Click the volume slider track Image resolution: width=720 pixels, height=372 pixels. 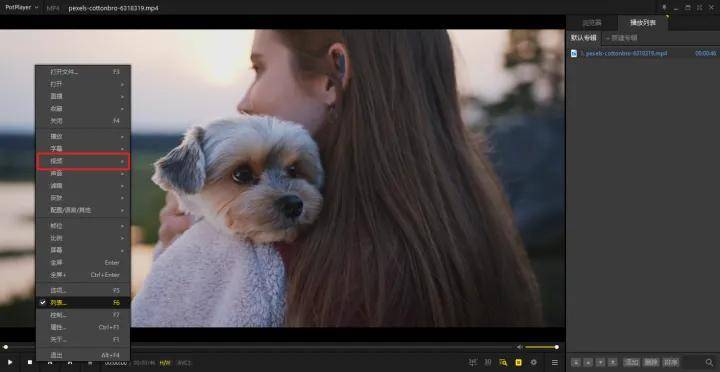pos(541,347)
